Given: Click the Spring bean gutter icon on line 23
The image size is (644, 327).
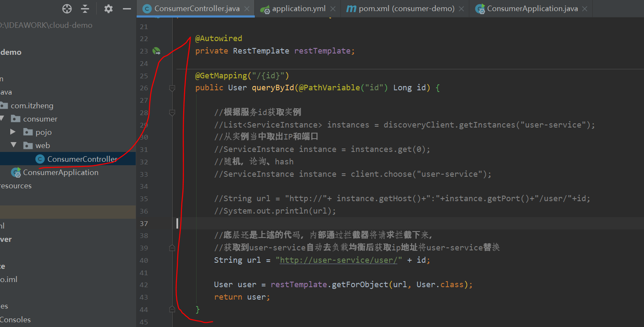Looking at the screenshot, I should (156, 51).
